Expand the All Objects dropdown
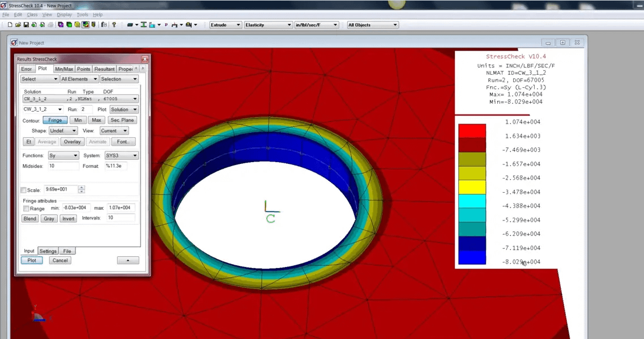 372,24
